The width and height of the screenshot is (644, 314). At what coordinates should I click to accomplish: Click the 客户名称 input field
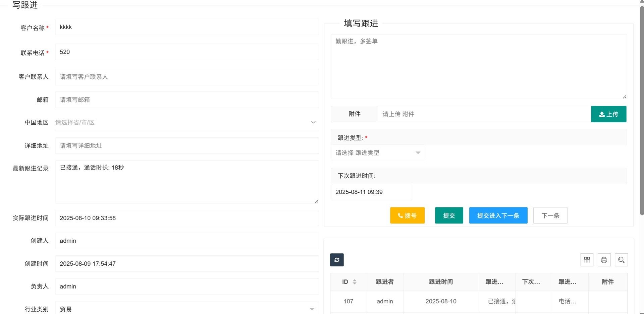click(186, 27)
